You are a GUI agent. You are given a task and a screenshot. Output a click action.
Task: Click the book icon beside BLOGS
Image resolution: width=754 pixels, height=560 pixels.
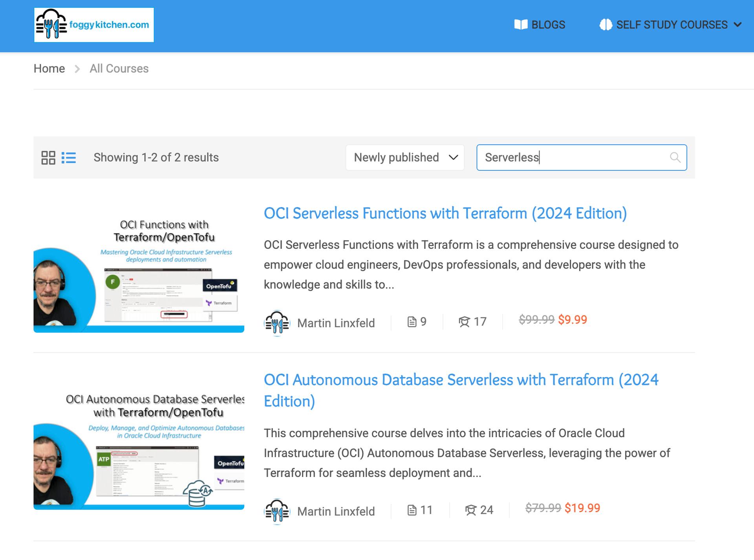(x=521, y=25)
